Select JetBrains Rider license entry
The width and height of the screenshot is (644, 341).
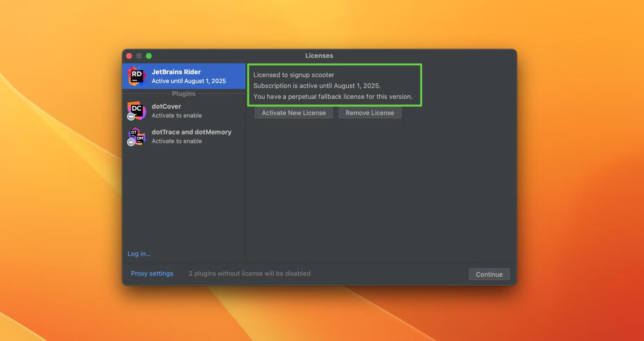(184, 76)
